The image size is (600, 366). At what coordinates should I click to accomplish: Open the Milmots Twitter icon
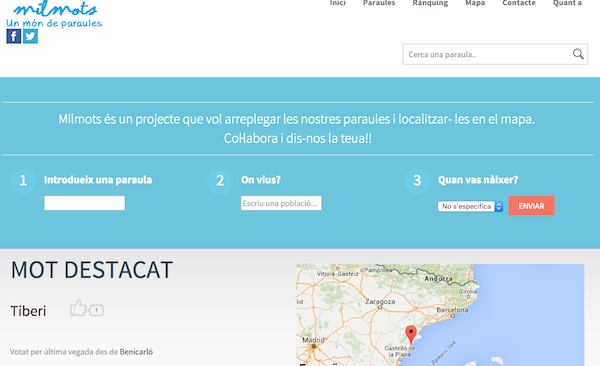(x=30, y=36)
